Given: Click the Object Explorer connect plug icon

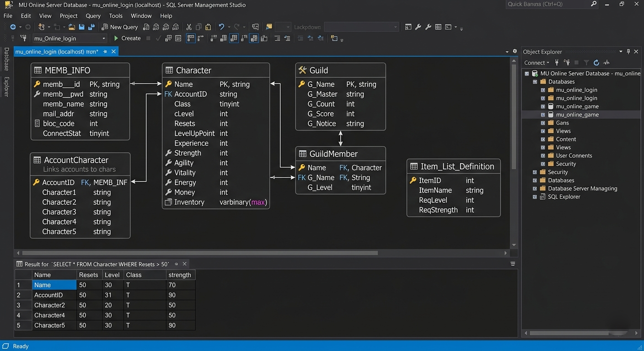Looking at the screenshot, I should point(557,63).
